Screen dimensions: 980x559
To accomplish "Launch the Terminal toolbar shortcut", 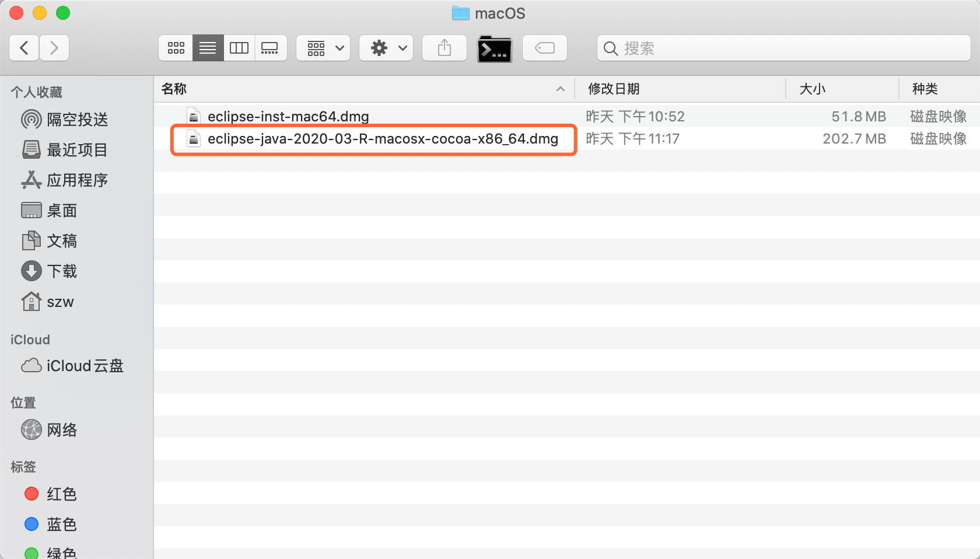I will tap(495, 49).
